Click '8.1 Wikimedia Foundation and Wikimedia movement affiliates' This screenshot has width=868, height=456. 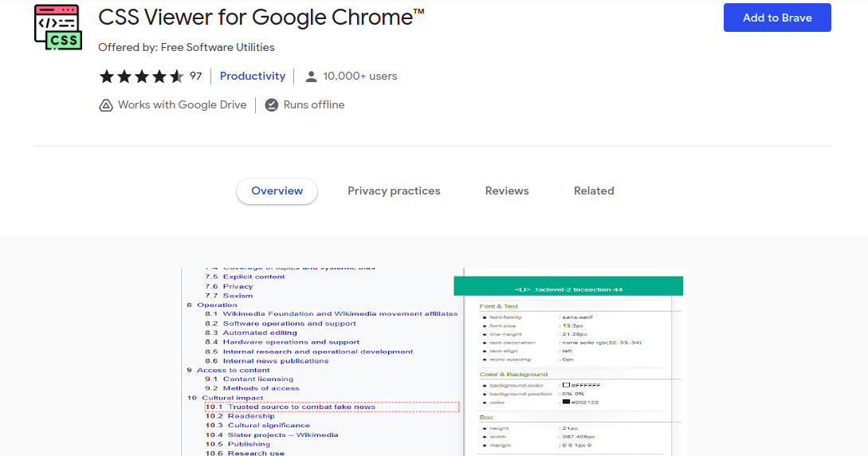(x=331, y=314)
